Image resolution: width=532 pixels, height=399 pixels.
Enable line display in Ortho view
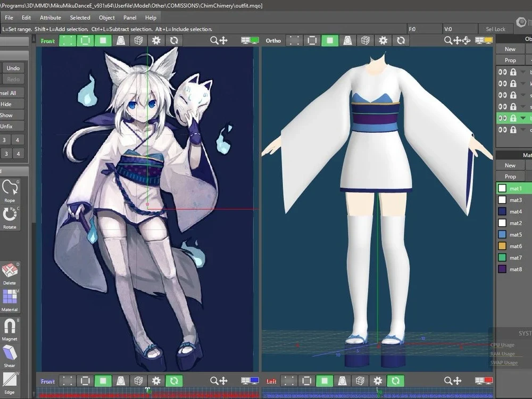(x=312, y=41)
